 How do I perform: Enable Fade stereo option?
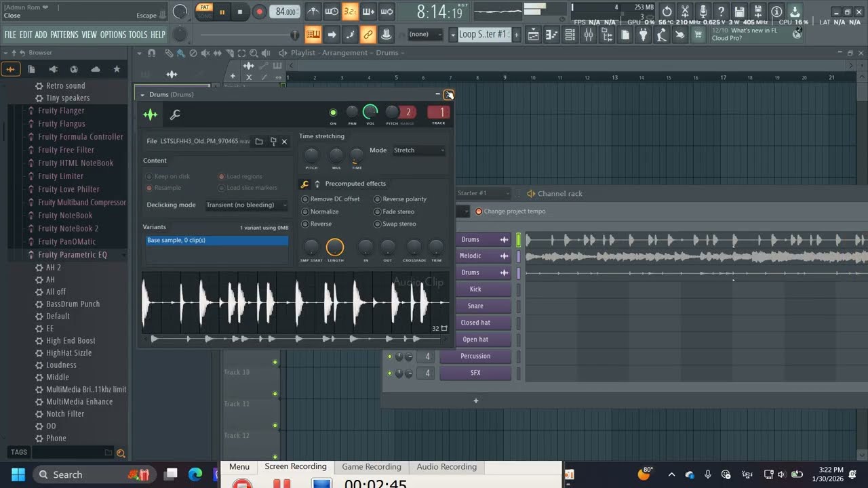[394, 211]
